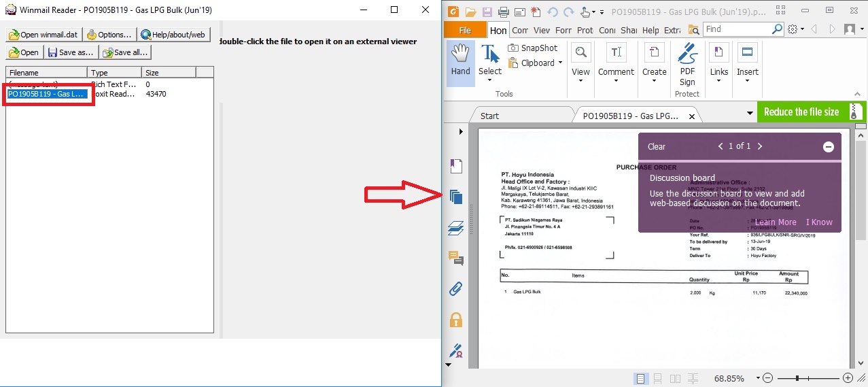Close the PO1905B119 document tab
The height and width of the screenshot is (387, 868).
[x=692, y=116]
